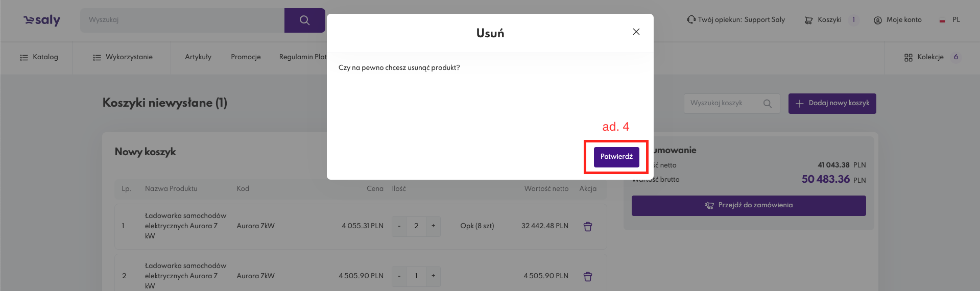The image size is (980, 291).
Task: Confirm deletion with Potwierdź button
Action: coord(616,157)
